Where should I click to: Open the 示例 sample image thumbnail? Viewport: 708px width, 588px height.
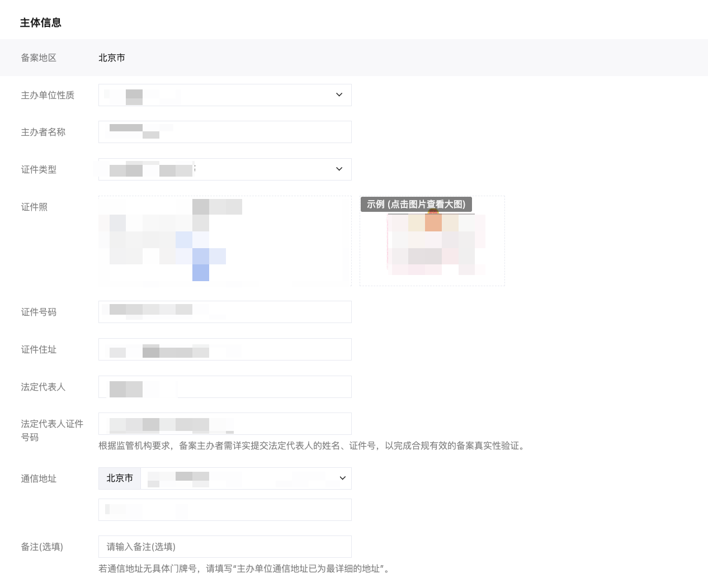point(432,241)
